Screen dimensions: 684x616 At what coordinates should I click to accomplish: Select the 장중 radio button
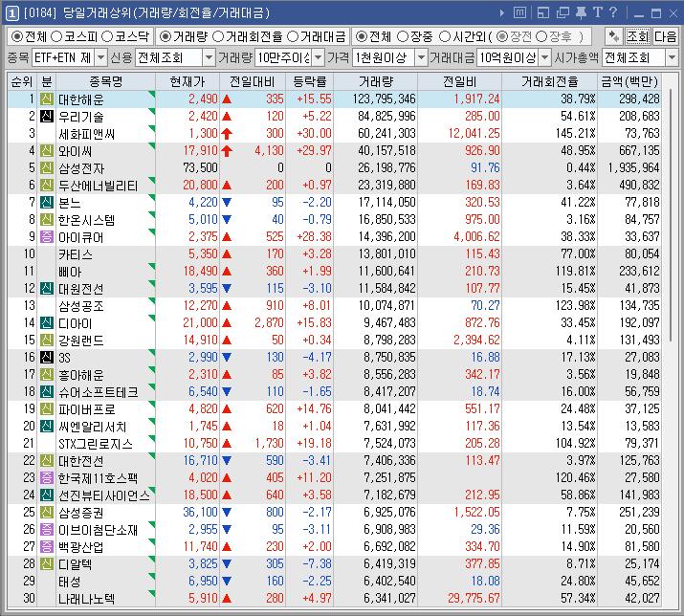pyautogui.click(x=403, y=36)
